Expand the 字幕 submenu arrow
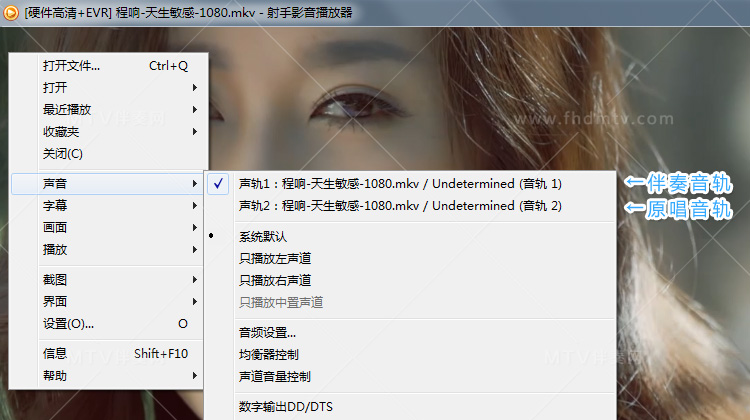This screenshot has height=420, width=750. 195,206
